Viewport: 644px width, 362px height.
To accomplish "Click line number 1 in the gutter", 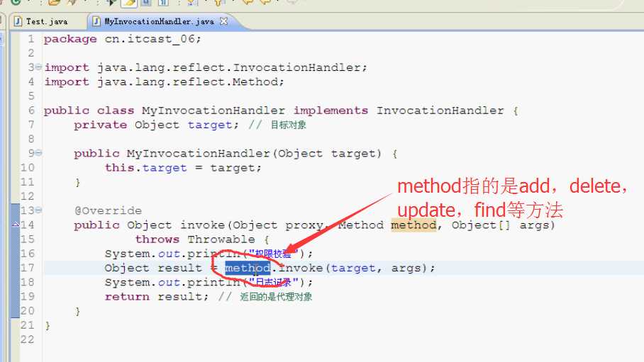I will point(31,39).
